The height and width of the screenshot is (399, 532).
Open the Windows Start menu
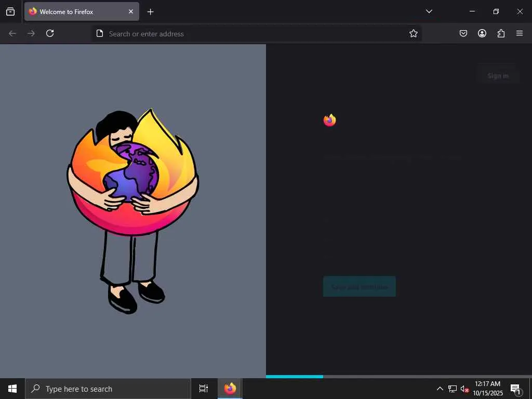click(12, 389)
